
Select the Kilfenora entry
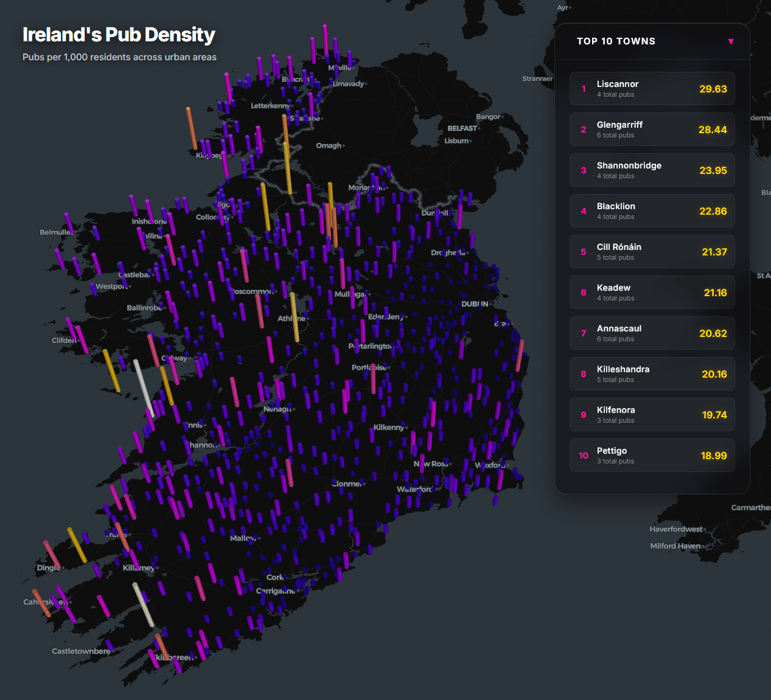pyautogui.click(x=652, y=415)
